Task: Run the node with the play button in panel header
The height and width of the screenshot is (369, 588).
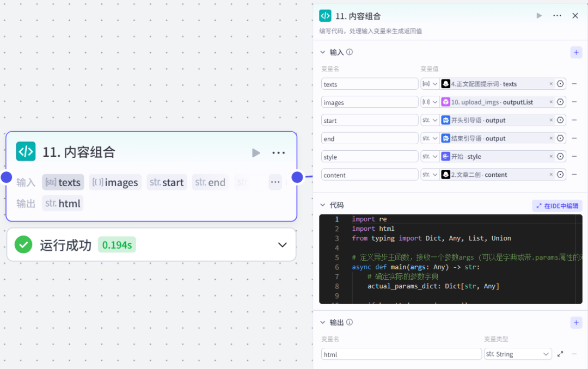Action: [x=538, y=16]
